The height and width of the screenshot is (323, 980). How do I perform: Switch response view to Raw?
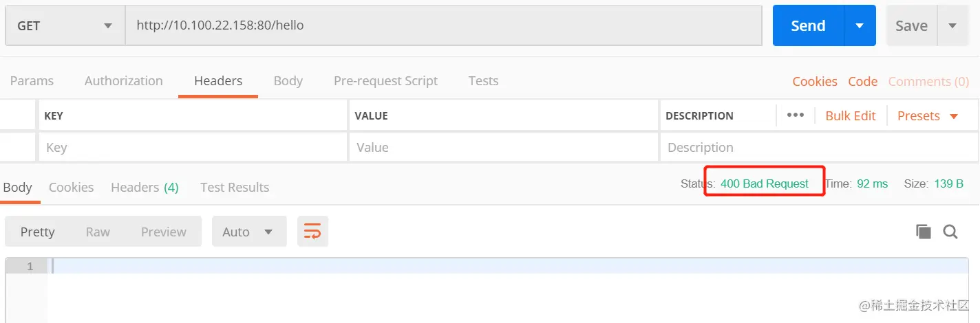pyautogui.click(x=98, y=232)
